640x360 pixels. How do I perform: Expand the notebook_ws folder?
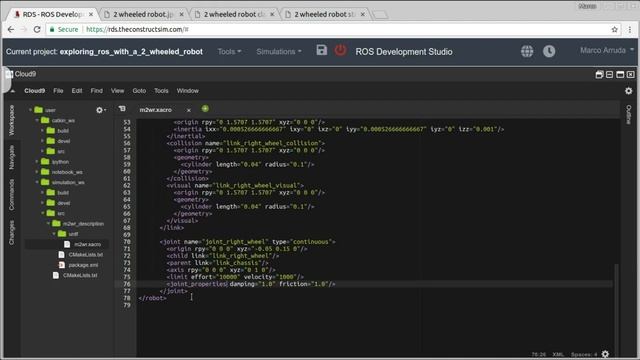tap(37, 172)
